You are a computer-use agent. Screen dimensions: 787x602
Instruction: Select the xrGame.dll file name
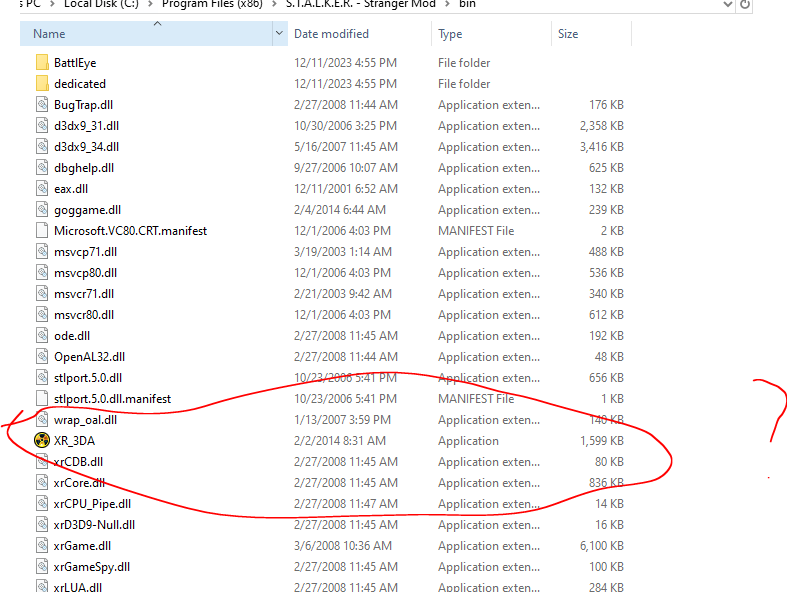click(x=82, y=546)
